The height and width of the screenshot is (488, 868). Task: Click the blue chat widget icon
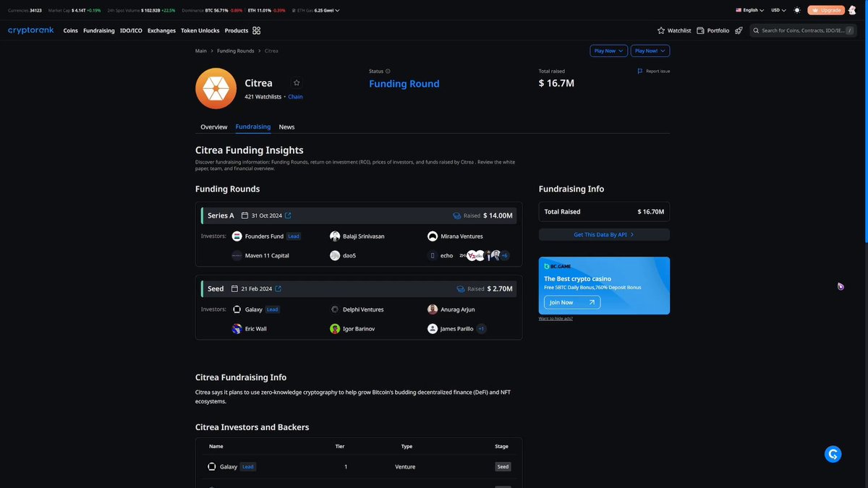click(x=833, y=454)
